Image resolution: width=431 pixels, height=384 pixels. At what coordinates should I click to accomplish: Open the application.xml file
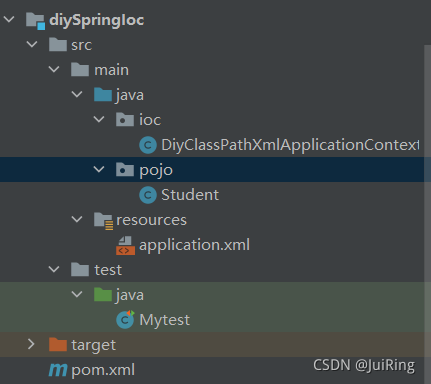click(194, 246)
